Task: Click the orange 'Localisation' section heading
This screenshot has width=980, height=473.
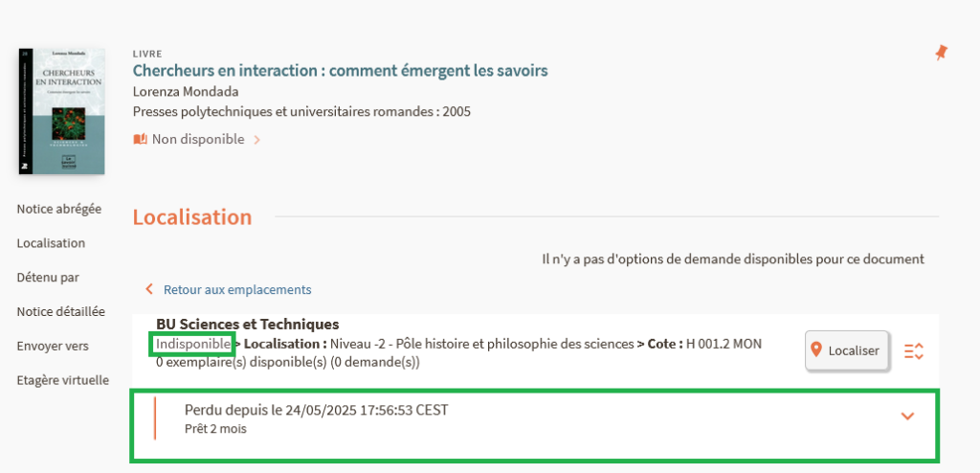Action: coord(191,217)
